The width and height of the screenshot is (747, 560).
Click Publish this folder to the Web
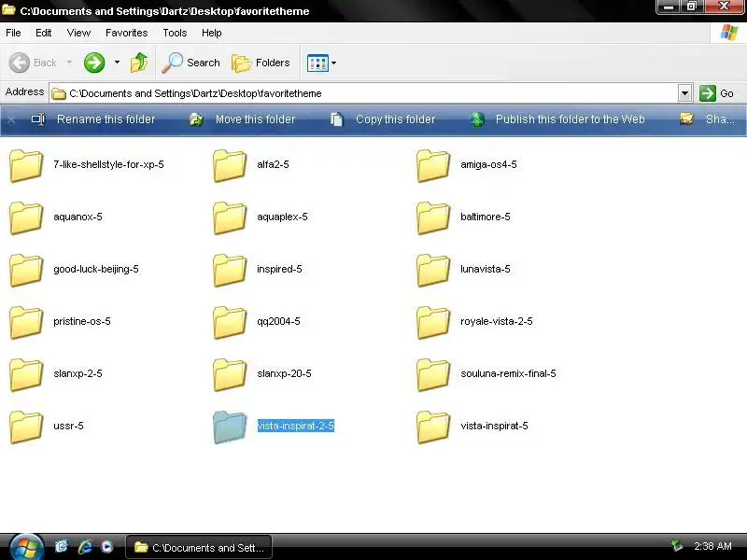click(x=557, y=119)
